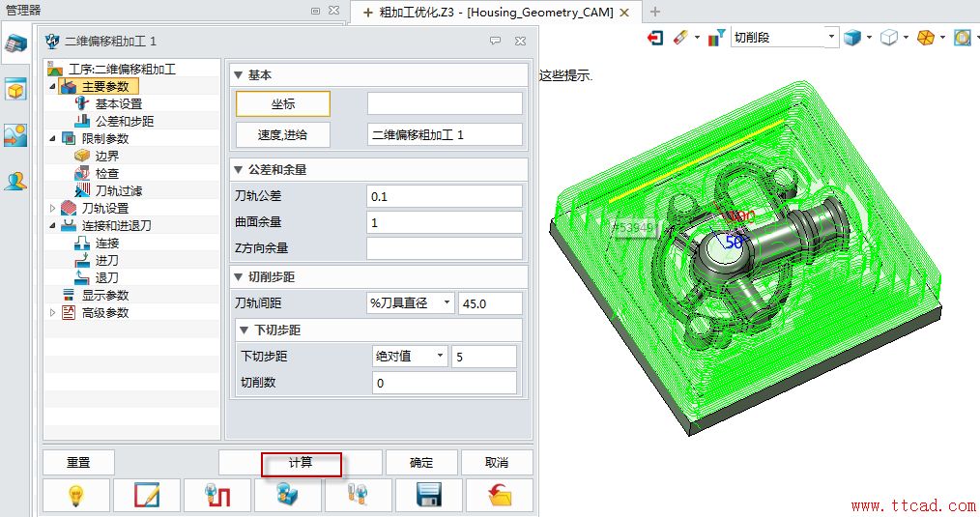The image size is (980, 517).
Task: Select 进刀 tree item
Action: (x=107, y=260)
